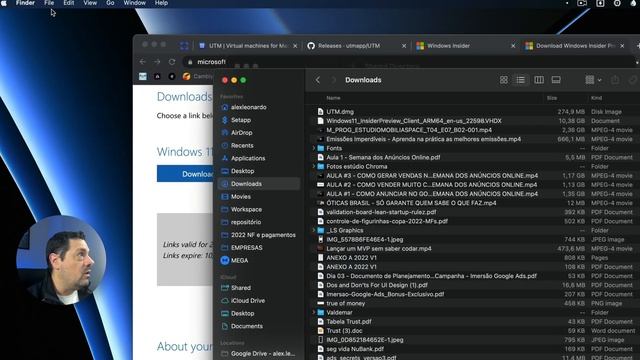This screenshot has width=640, height=360.
Task: Click the blue Download button on webpage
Action: click(x=185, y=174)
